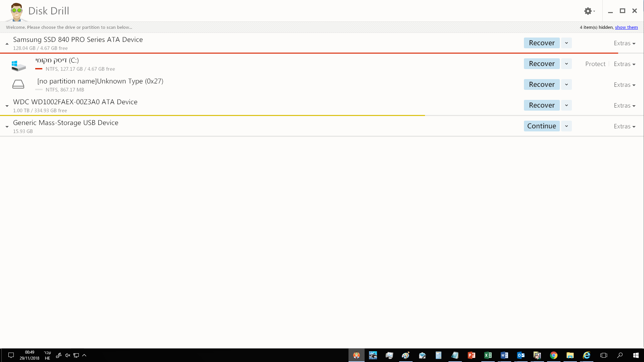644x362 pixels.
Task: Recover the C: local disk partition
Action: (542, 64)
